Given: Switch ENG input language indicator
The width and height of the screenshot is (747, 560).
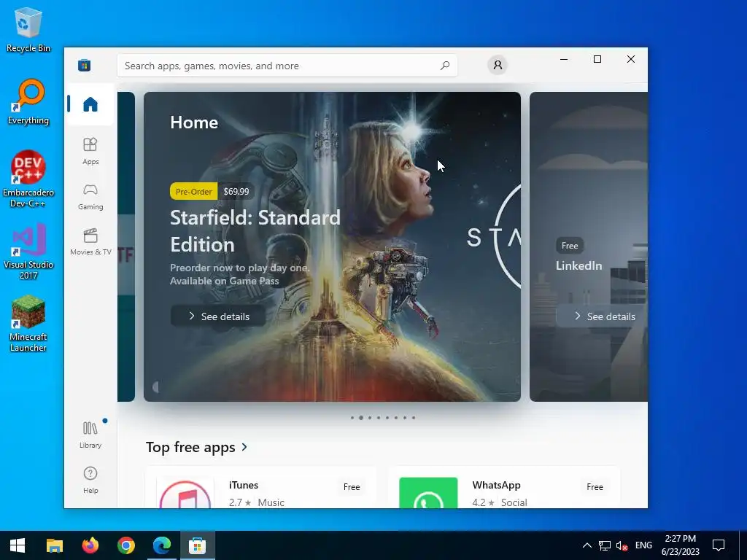Looking at the screenshot, I should click(643, 545).
